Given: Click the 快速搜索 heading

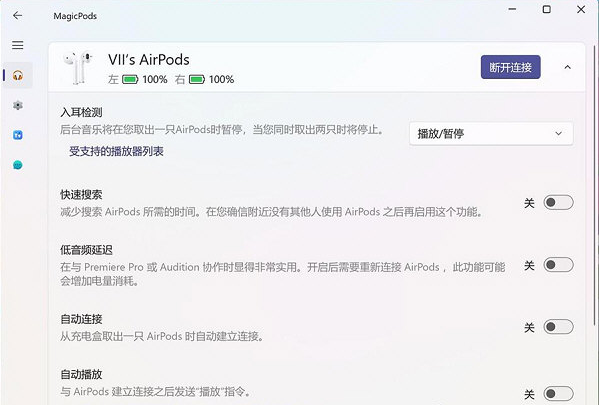Looking at the screenshot, I should point(81,194).
